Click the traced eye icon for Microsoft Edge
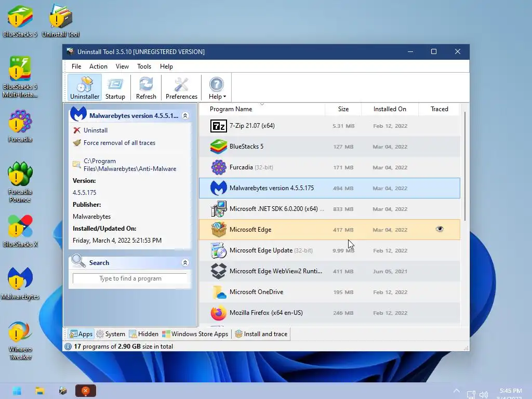This screenshot has width=532, height=399. point(440,229)
